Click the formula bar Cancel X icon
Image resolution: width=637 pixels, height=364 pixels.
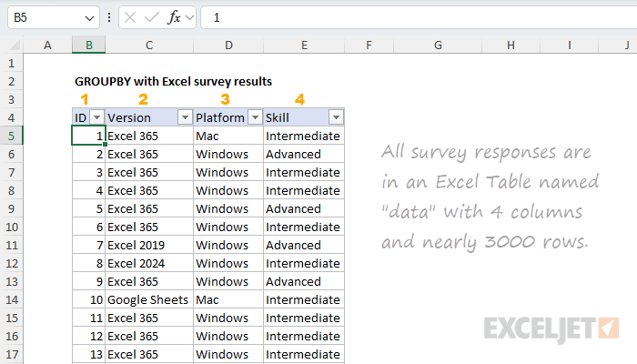[x=130, y=17]
